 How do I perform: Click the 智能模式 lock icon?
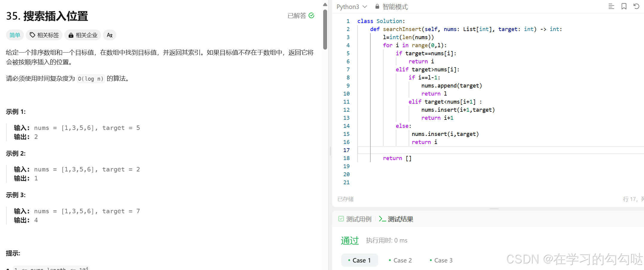click(x=377, y=6)
